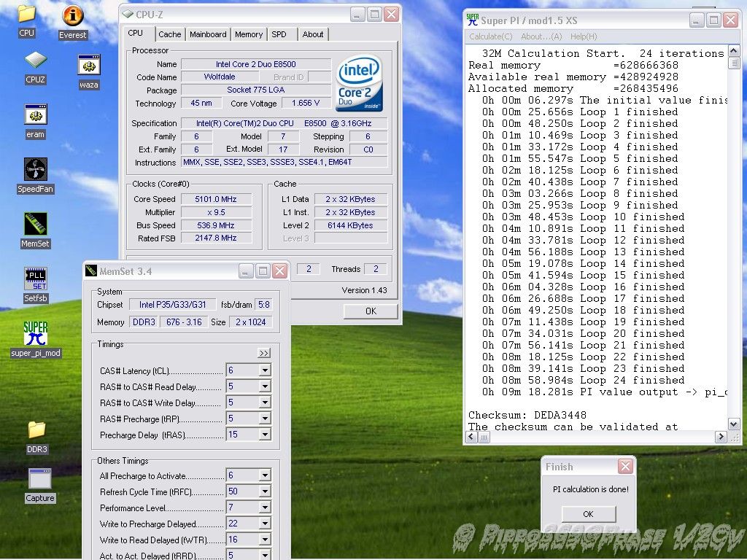Image resolution: width=747 pixels, height=560 pixels.
Task: Click the Threads count field
Action: [376, 269]
